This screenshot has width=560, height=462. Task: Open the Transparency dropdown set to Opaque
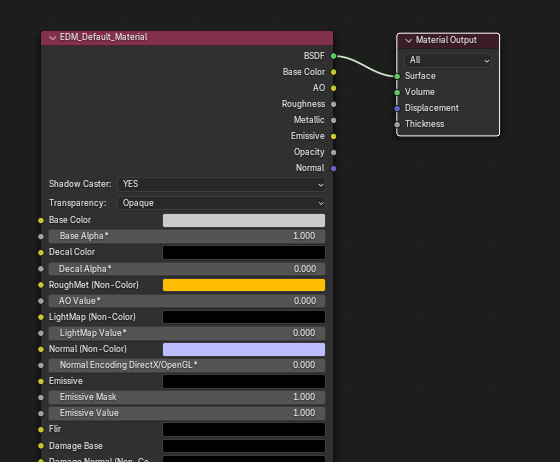221,203
